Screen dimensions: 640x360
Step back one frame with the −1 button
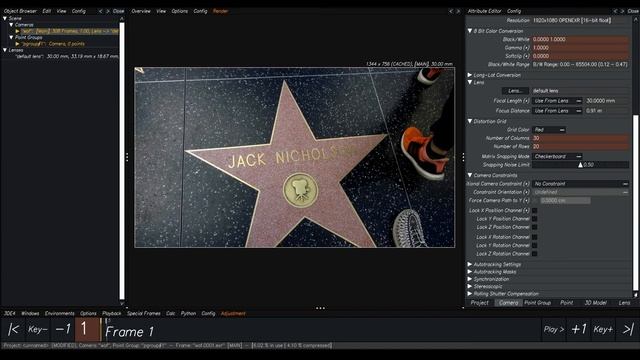pos(63,329)
